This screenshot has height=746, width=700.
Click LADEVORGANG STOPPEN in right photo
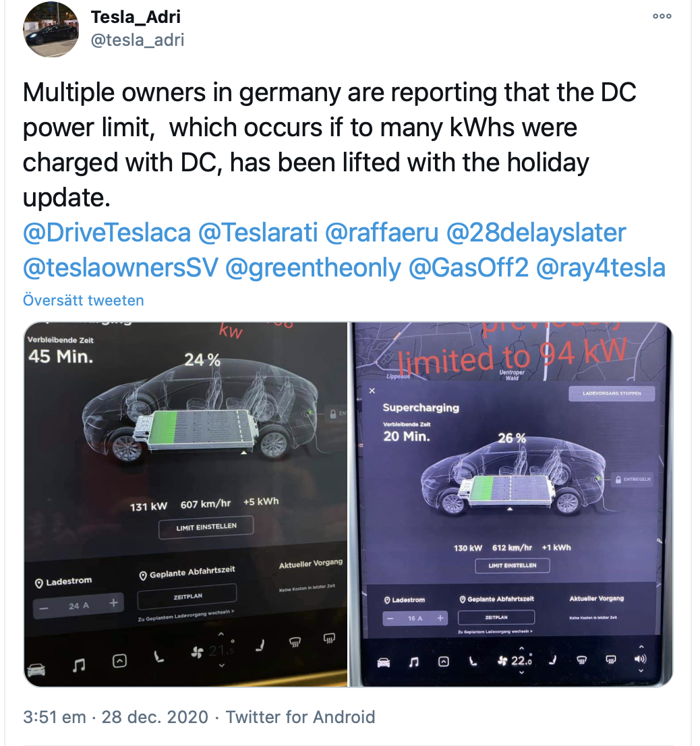pos(612,393)
